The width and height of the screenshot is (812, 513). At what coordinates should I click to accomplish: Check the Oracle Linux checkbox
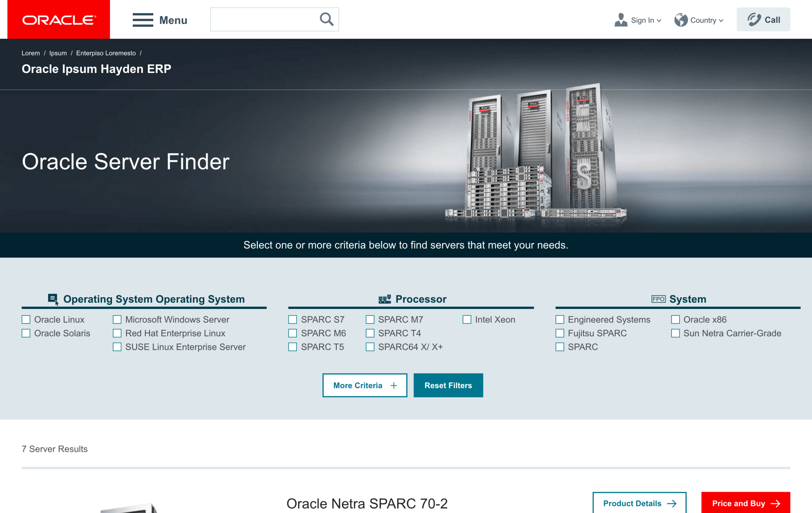pyautogui.click(x=26, y=319)
